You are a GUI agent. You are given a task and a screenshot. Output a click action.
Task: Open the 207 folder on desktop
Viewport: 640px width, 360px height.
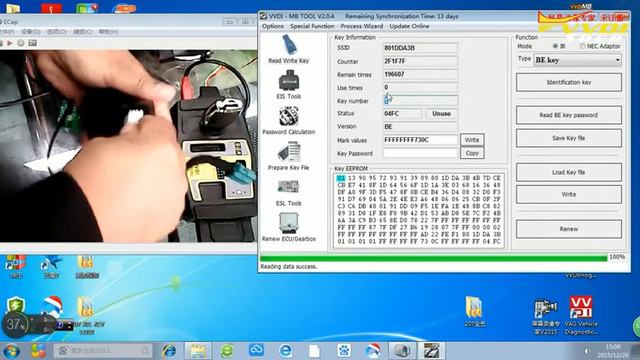point(475,311)
